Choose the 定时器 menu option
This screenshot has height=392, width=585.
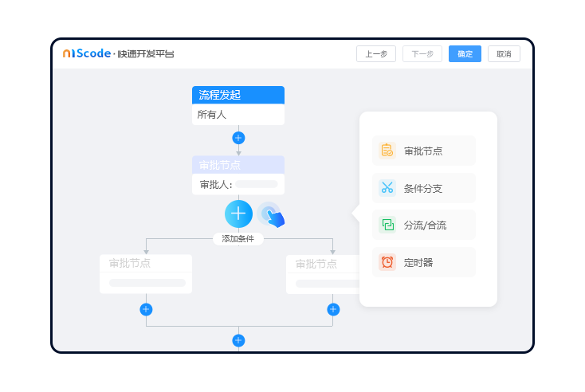point(419,262)
